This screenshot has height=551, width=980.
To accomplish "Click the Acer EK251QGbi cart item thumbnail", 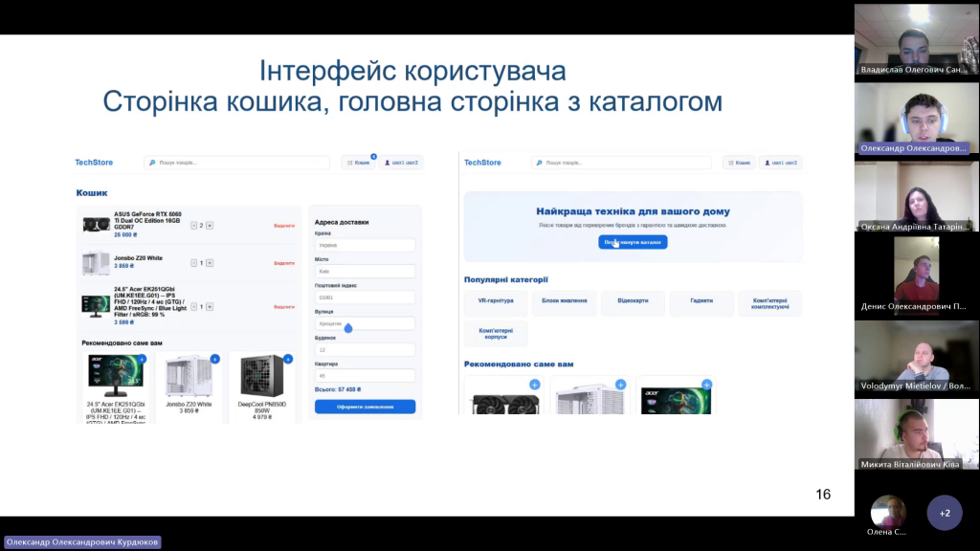I will pyautogui.click(x=96, y=306).
